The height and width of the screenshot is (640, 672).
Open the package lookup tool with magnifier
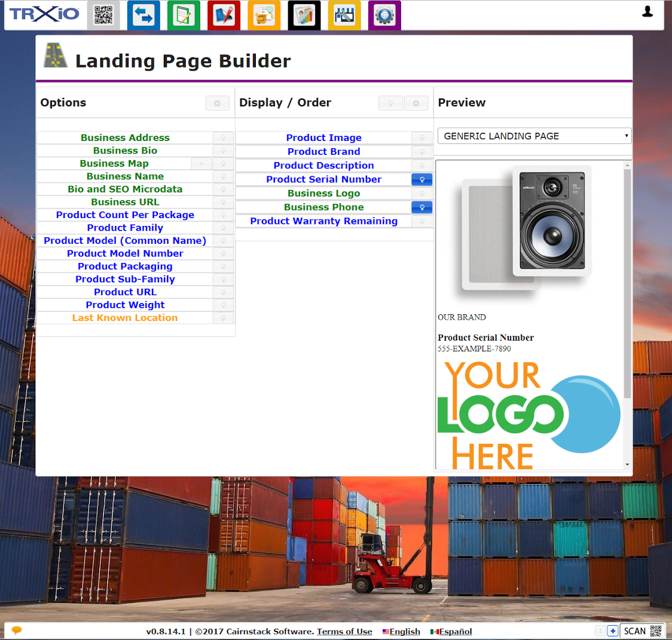[x=264, y=15]
